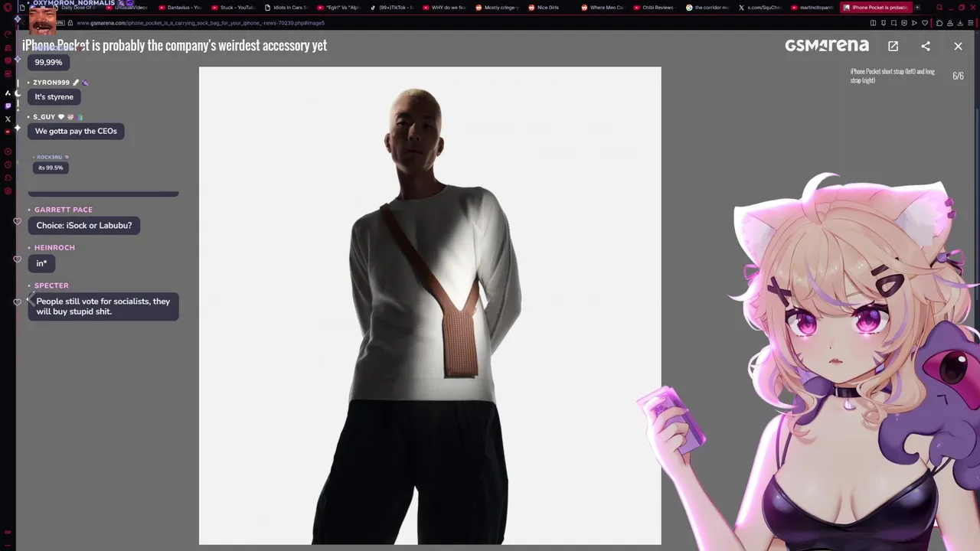Image resolution: width=980 pixels, height=551 pixels.
Task: Switch to the Mostly cringe tab
Action: click(498, 8)
